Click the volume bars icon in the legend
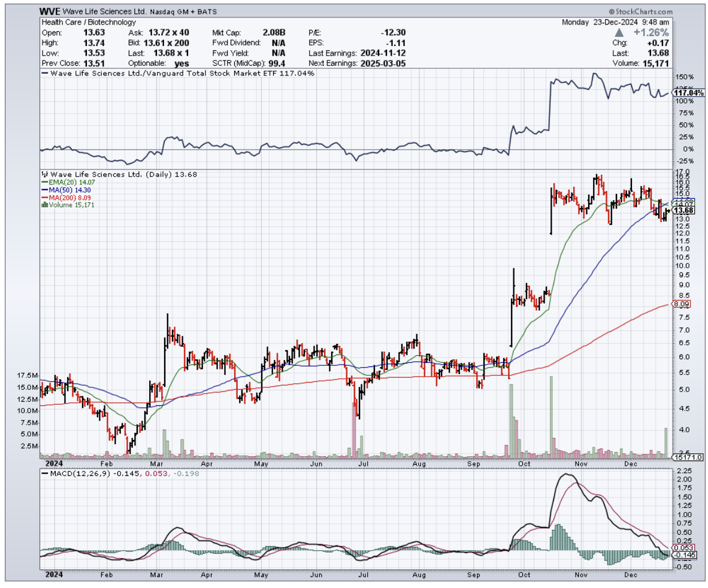 [x=43, y=205]
